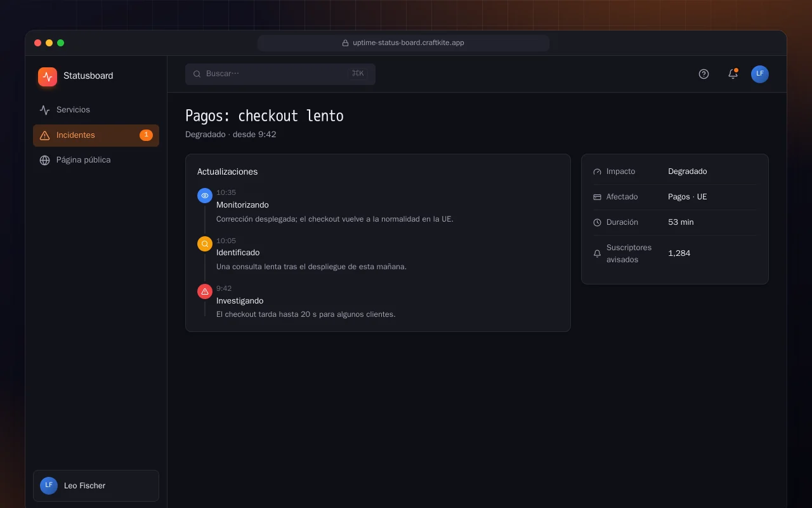
Task: Click the LF avatar beside Leo Fischer
Action: click(x=49, y=486)
